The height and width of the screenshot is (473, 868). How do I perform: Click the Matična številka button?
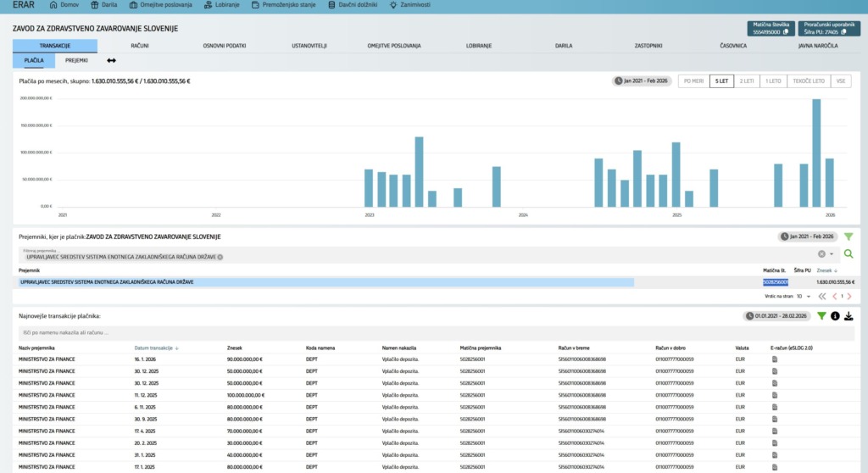pos(771,28)
